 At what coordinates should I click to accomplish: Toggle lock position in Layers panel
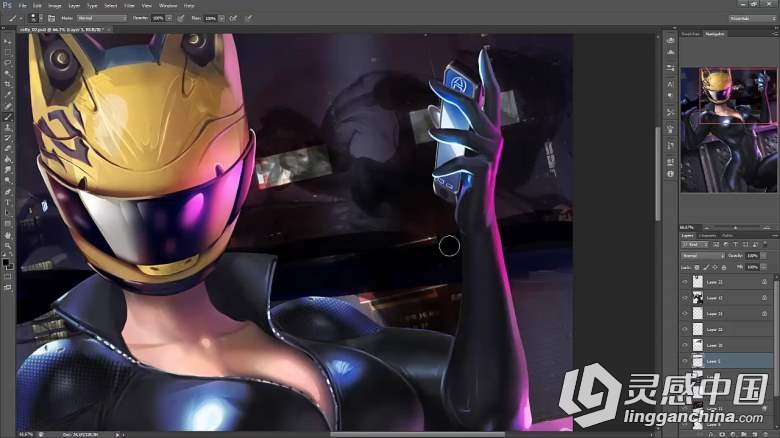[x=715, y=267]
